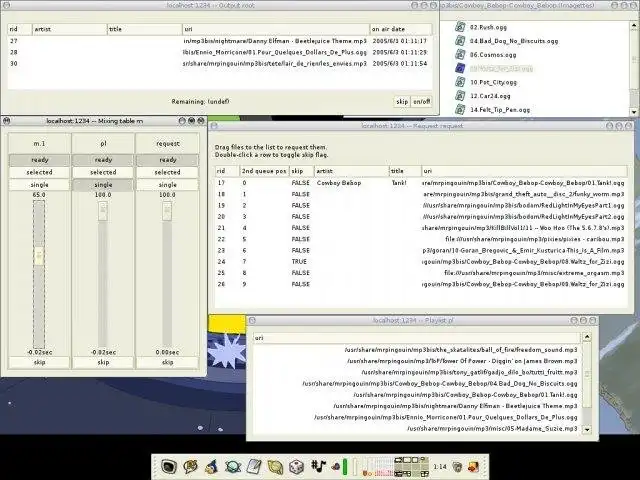Sort Output list by on air date column

(401, 29)
